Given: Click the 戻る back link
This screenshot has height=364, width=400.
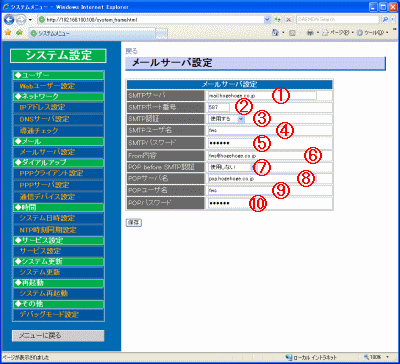Looking at the screenshot, I should pyautogui.click(x=131, y=51).
